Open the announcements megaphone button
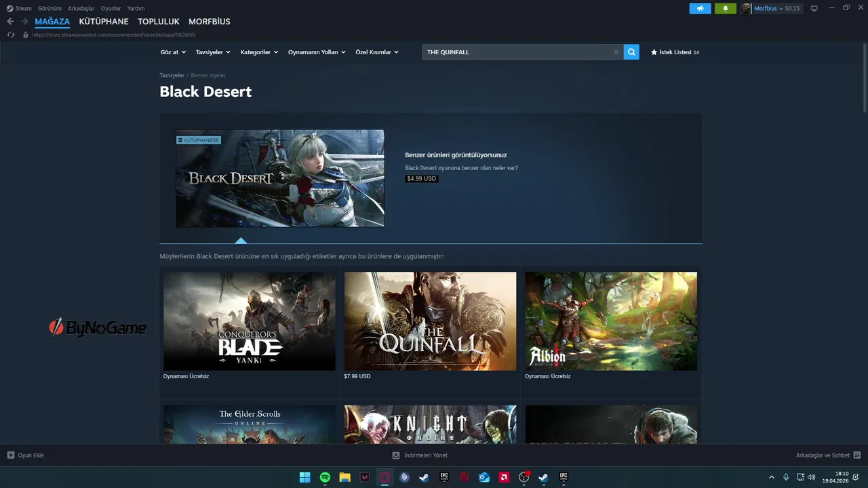Viewport: 868px width, 488px height. pyautogui.click(x=701, y=9)
